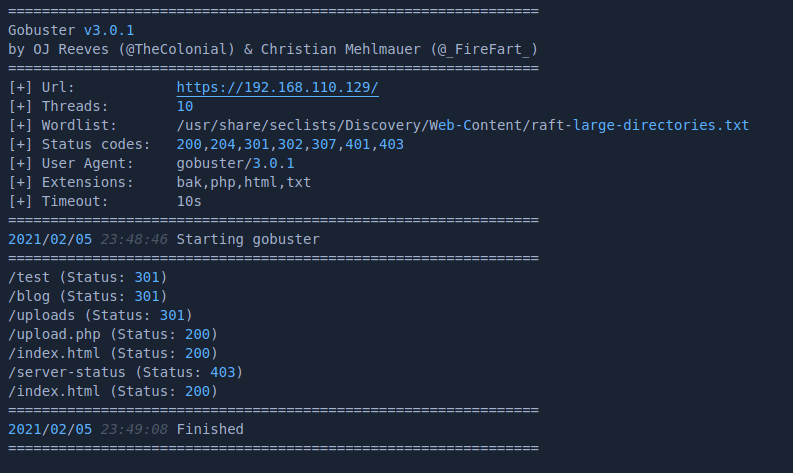Click the last /index.html result line
Image resolution: width=793 pixels, height=473 pixels.
pyautogui.click(x=112, y=391)
